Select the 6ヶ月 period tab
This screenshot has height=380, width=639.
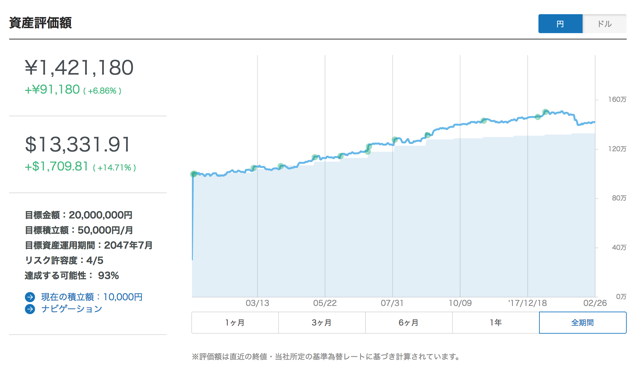[x=409, y=323]
